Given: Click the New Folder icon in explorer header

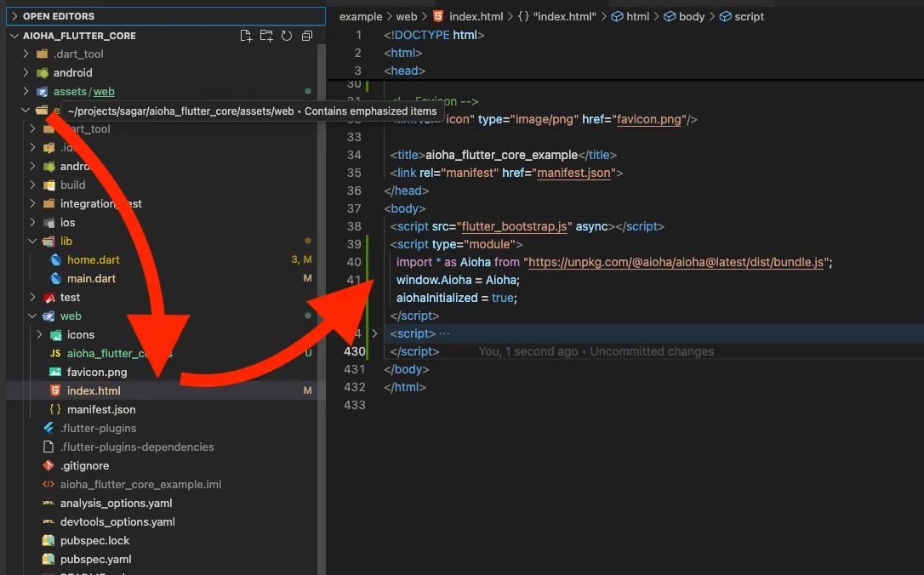Looking at the screenshot, I should (x=266, y=36).
